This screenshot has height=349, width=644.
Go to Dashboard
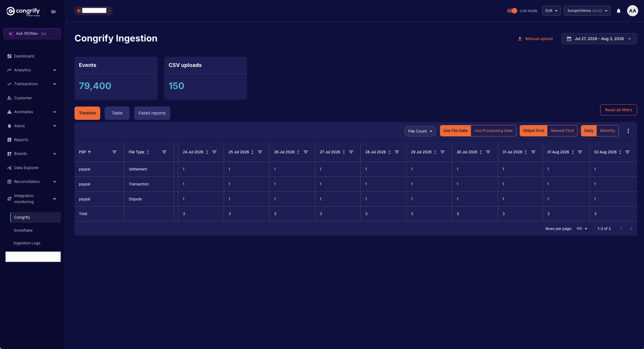[x=32, y=56]
